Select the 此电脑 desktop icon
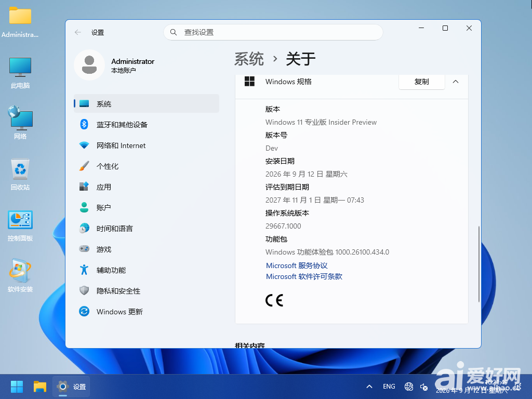This screenshot has width=532, height=399. (20, 73)
